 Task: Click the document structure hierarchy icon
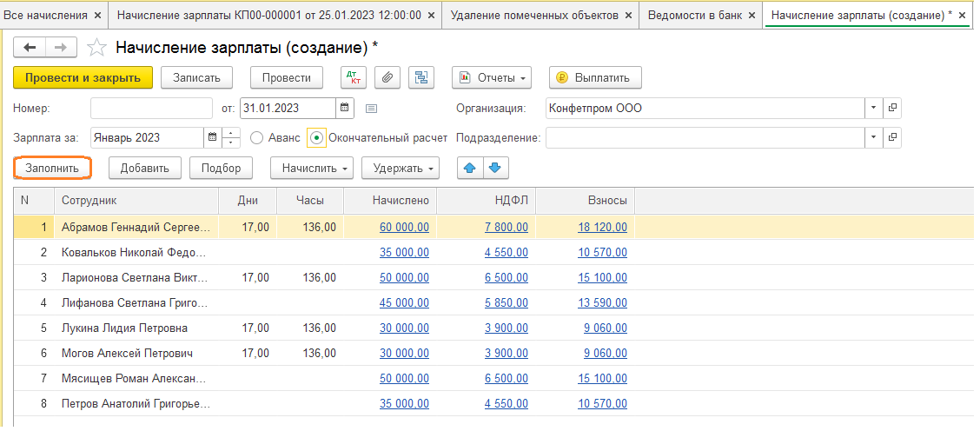click(422, 77)
